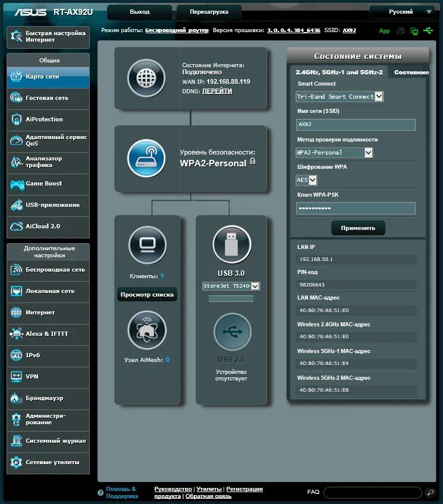Focus the WPA-PSK key field
Screen dimensions: 443x504
pyautogui.click(x=356, y=208)
